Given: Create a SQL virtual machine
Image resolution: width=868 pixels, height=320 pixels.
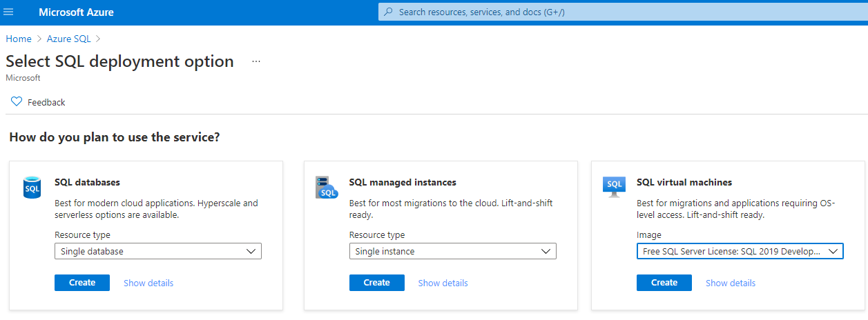Looking at the screenshot, I should coord(664,283).
